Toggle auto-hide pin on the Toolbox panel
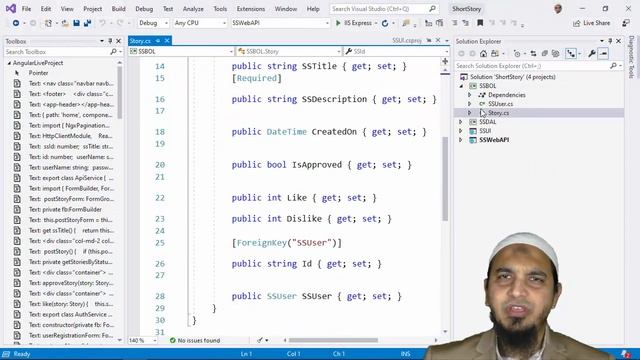Viewport: 640px width, 360px height. pos(110,41)
